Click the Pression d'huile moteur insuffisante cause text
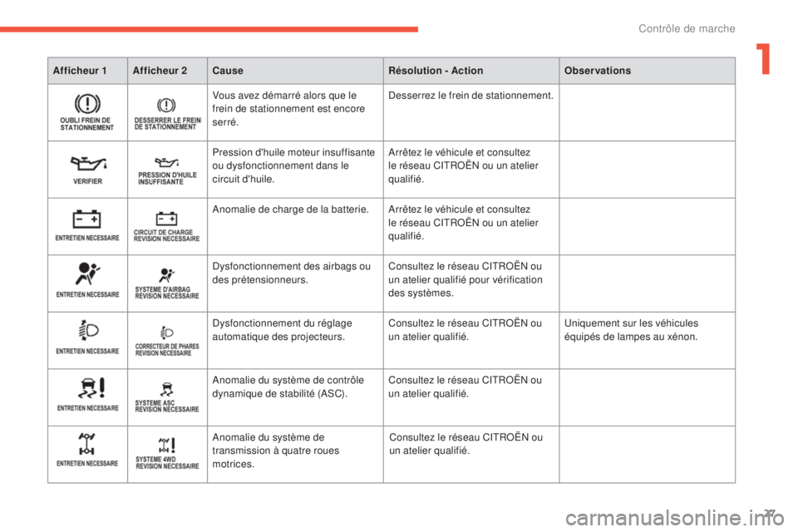 (293, 166)
